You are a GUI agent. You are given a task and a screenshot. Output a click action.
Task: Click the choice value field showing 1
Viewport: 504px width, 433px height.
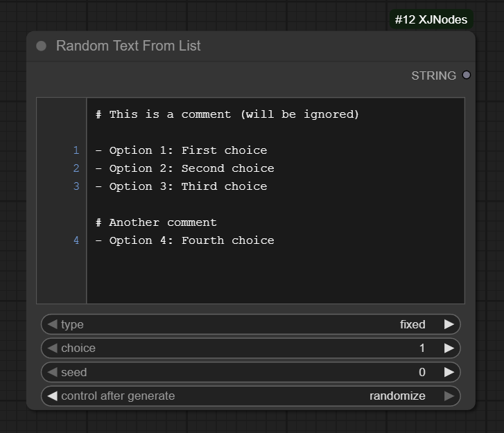pyautogui.click(x=251, y=348)
